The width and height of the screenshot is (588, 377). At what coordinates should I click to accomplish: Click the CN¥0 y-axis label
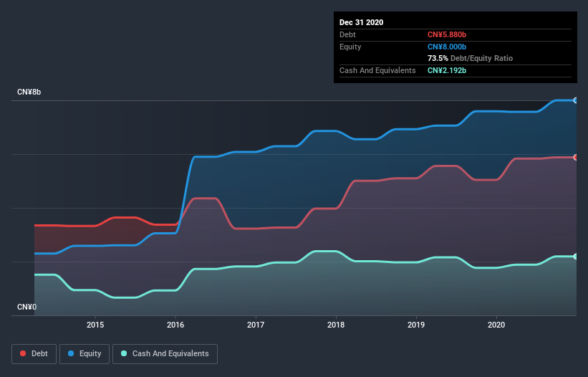[x=26, y=307]
